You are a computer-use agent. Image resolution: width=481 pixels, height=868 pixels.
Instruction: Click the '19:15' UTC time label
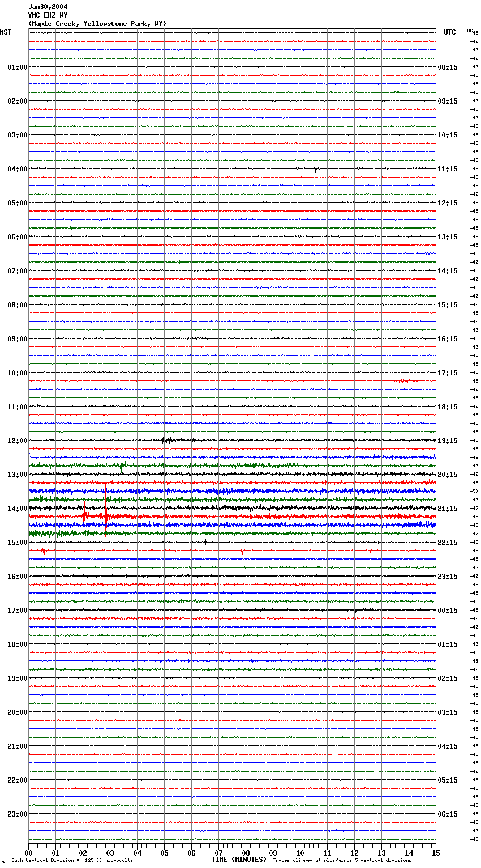click(448, 441)
